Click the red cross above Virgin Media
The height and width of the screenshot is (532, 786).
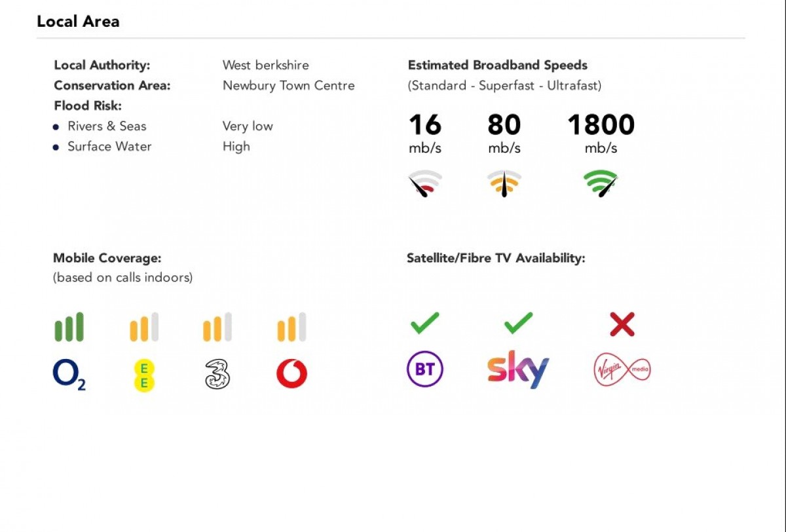(x=622, y=324)
